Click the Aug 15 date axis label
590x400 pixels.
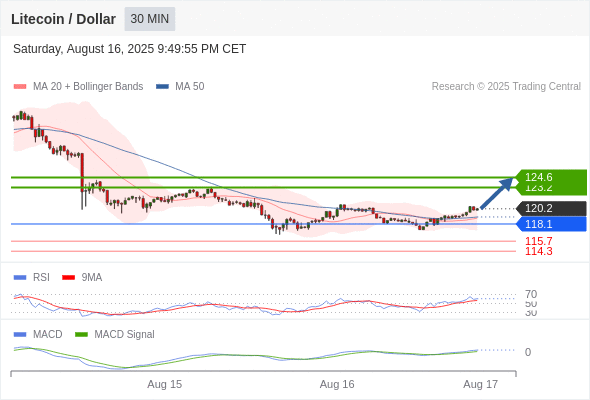(164, 384)
